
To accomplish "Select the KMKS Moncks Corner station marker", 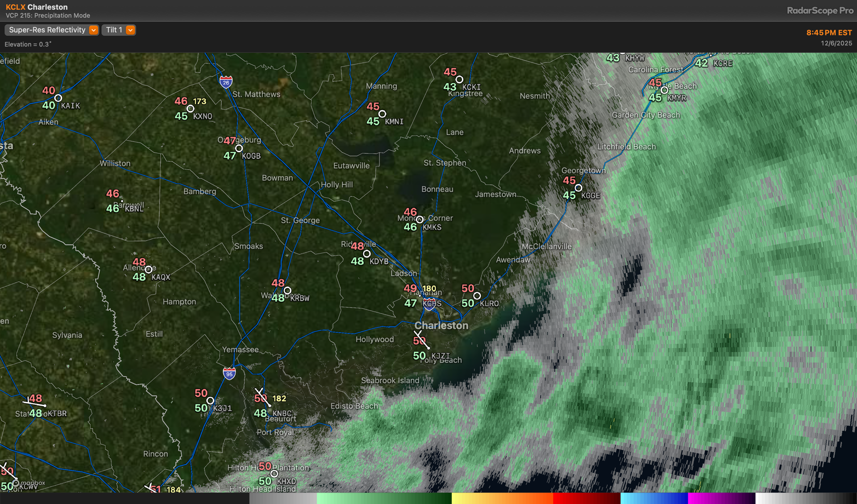I will 420,220.
